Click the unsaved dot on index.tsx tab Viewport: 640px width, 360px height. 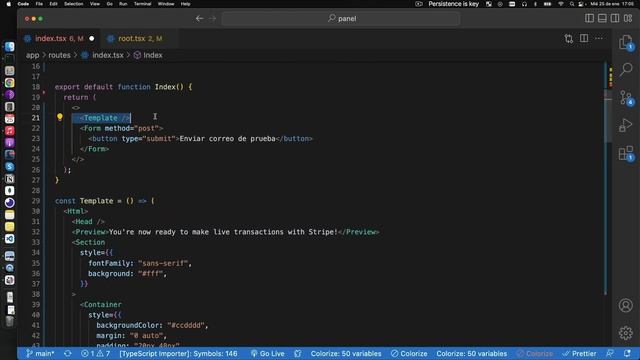91,38
